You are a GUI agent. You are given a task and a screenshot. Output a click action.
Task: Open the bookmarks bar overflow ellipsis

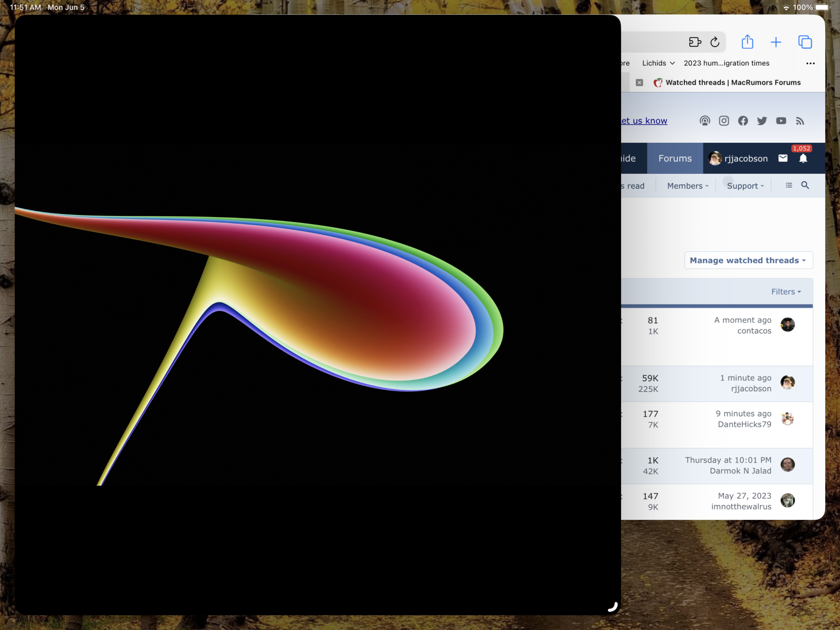click(x=810, y=63)
